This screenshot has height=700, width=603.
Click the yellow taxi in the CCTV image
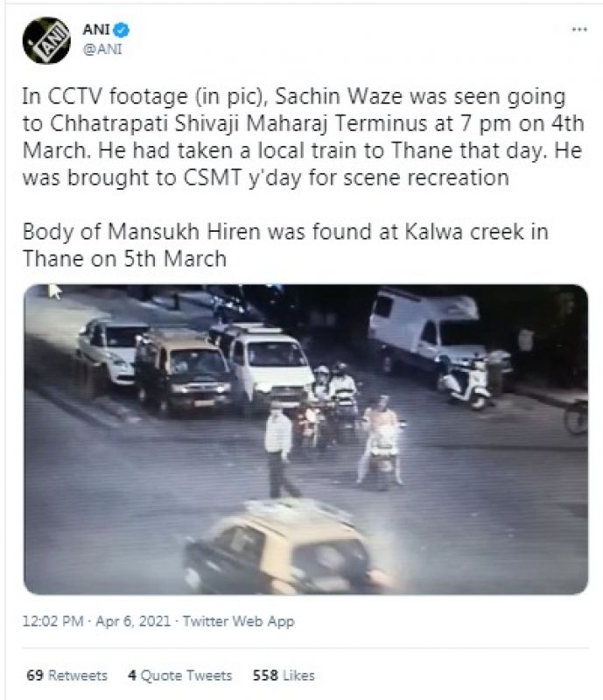(281, 549)
